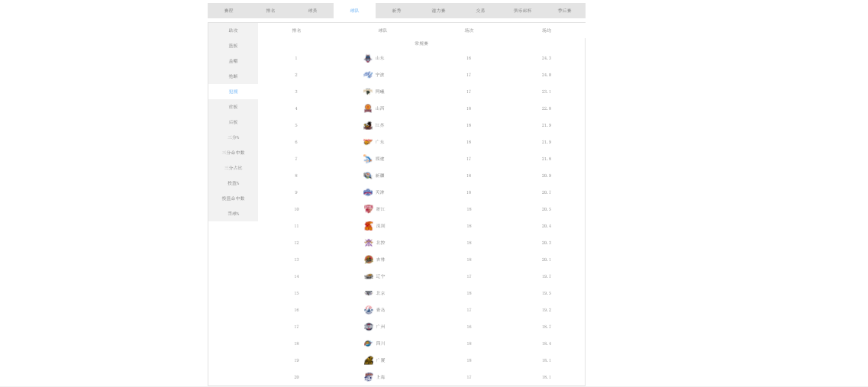Screen dimensions: 868x387
Task: Show 罚球% stats from the sidebar
Action: (233, 214)
